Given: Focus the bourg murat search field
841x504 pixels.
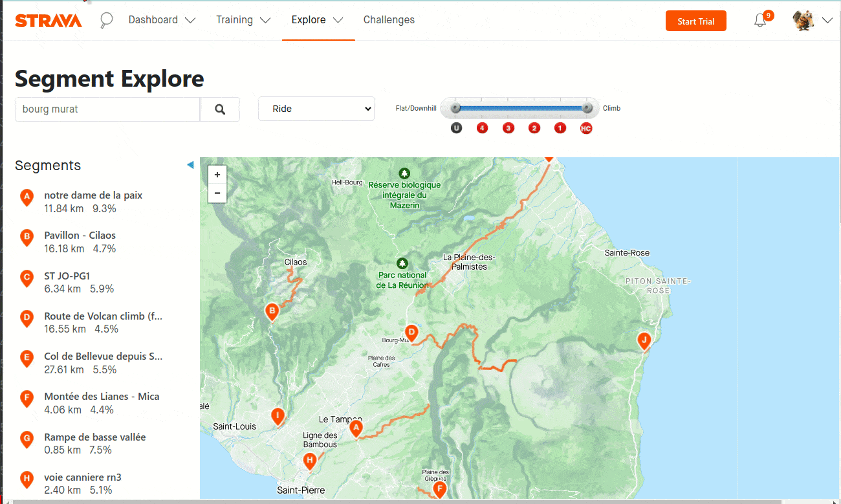Looking at the screenshot, I should click(107, 109).
